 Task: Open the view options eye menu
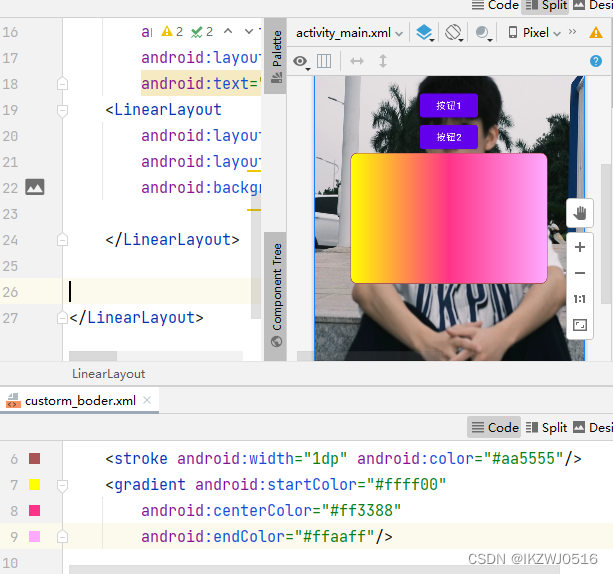pyautogui.click(x=301, y=61)
